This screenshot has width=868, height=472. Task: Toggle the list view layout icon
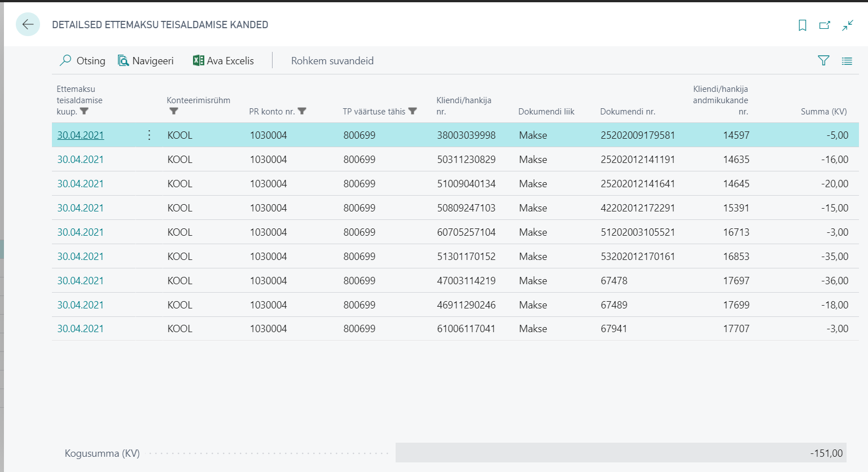tap(847, 61)
